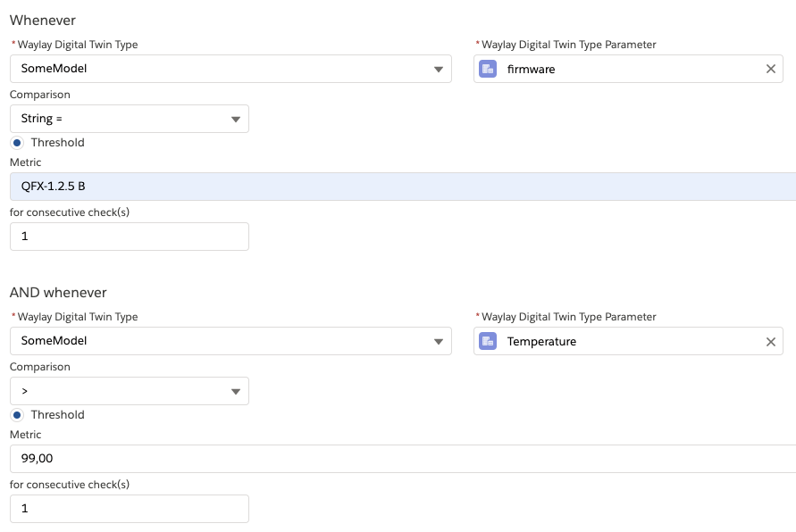Screen dimensions: 796x532
Task: Click the Temperature parameter lookup field
Action: coord(628,341)
